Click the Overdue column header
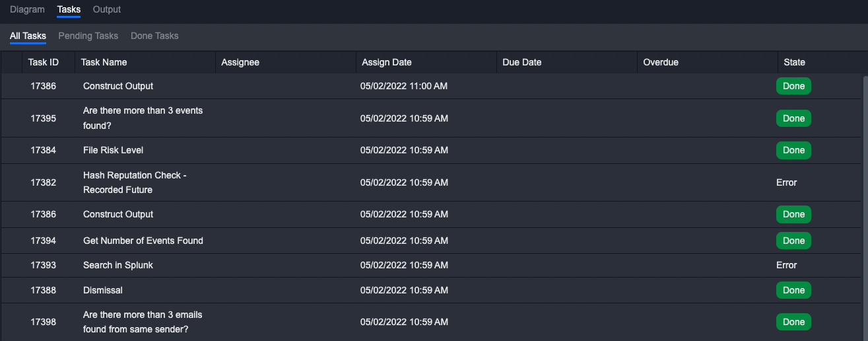The image size is (868, 341). 661,62
